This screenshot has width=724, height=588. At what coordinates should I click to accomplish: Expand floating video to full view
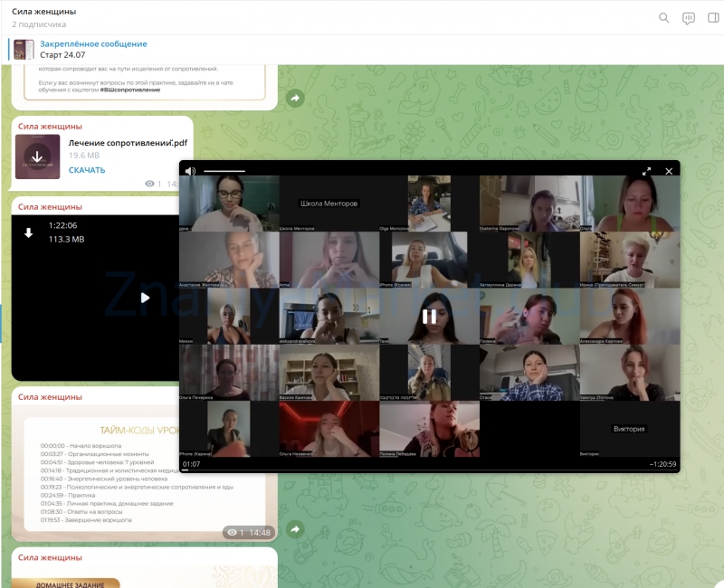[x=646, y=171]
